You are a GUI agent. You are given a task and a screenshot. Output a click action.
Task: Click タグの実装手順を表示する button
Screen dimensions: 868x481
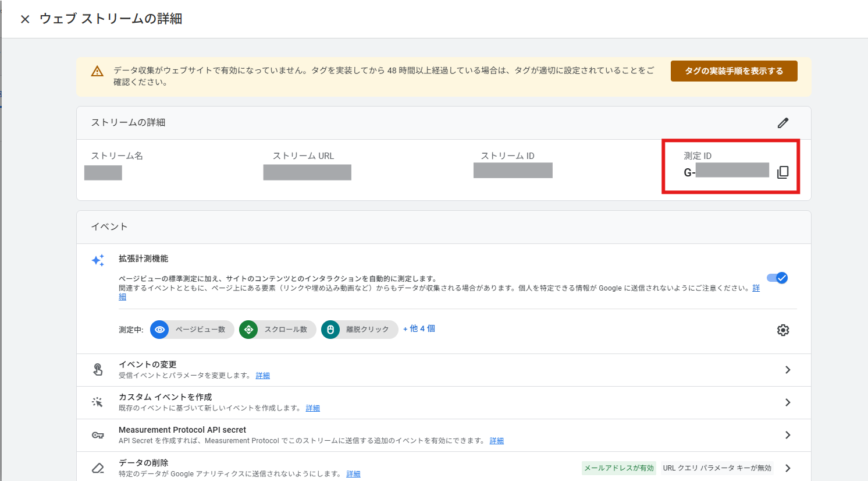point(734,71)
